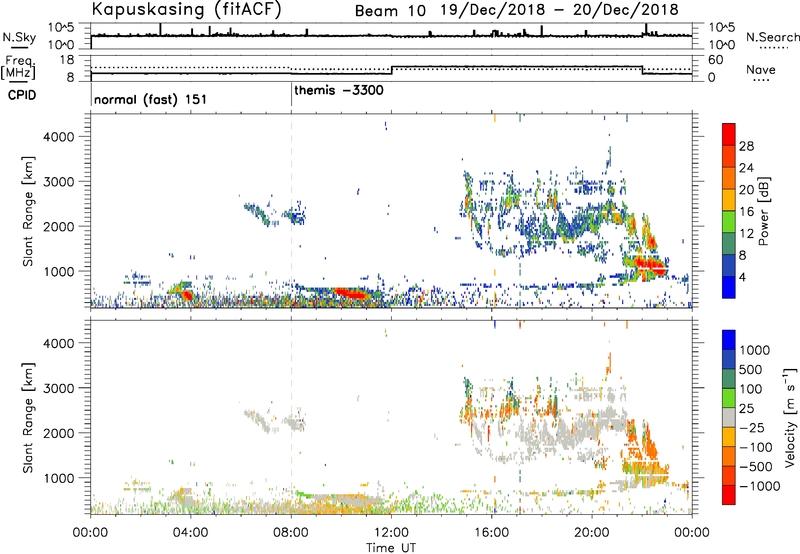The image size is (800, 554).
Task: Select the 'normal (fast) 151' CPID text
Action: [x=151, y=99]
